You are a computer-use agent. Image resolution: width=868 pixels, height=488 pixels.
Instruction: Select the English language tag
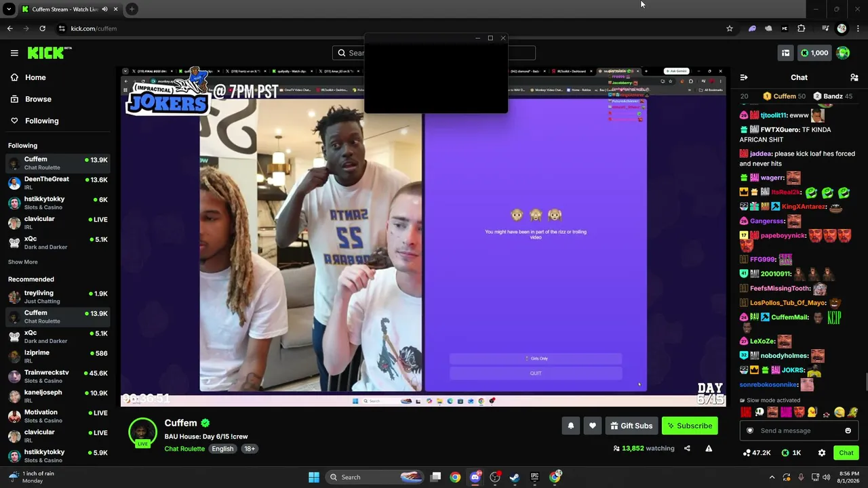point(222,449)
